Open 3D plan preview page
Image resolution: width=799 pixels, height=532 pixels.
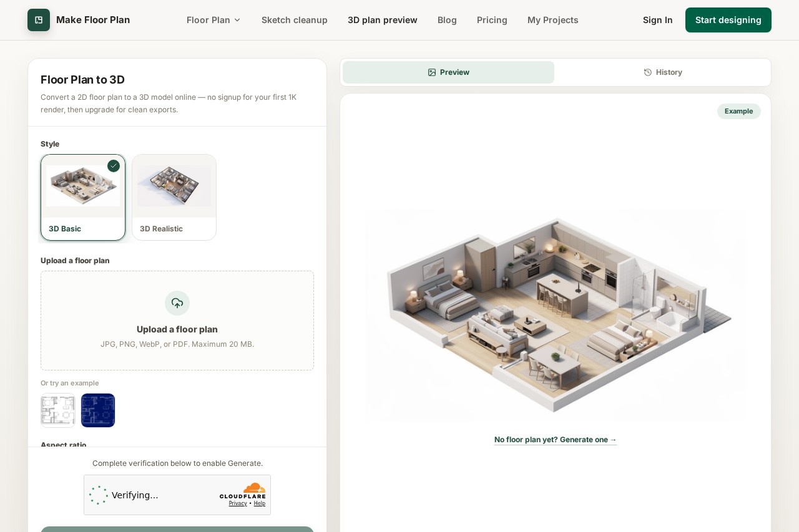click(x=383, y=20)
